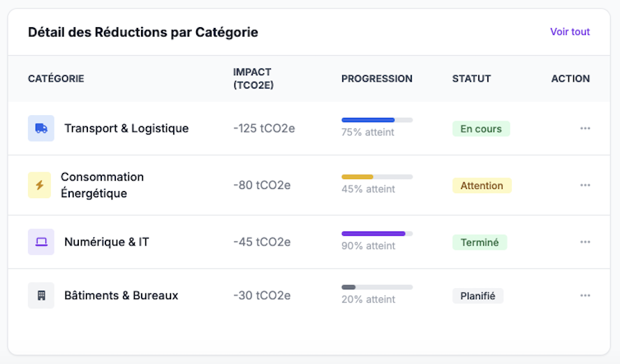The image size is (620, 364).
Task: Click the blue 75% progress bar
Action: (377, 120)
